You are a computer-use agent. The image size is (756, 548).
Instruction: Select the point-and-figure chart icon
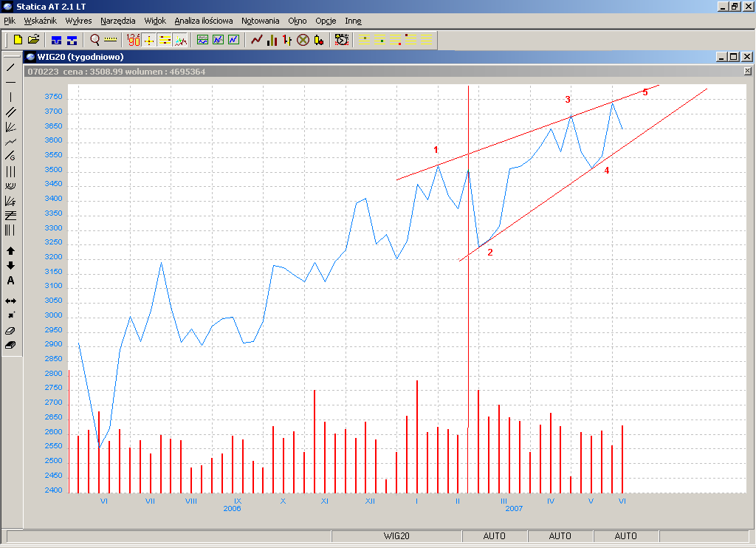(303, 40)
